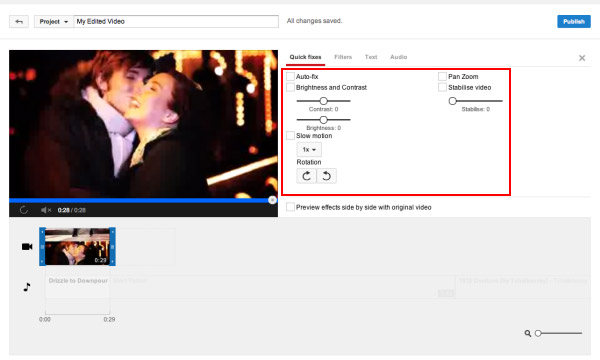Click the audio track music note icon

(26, 287)
